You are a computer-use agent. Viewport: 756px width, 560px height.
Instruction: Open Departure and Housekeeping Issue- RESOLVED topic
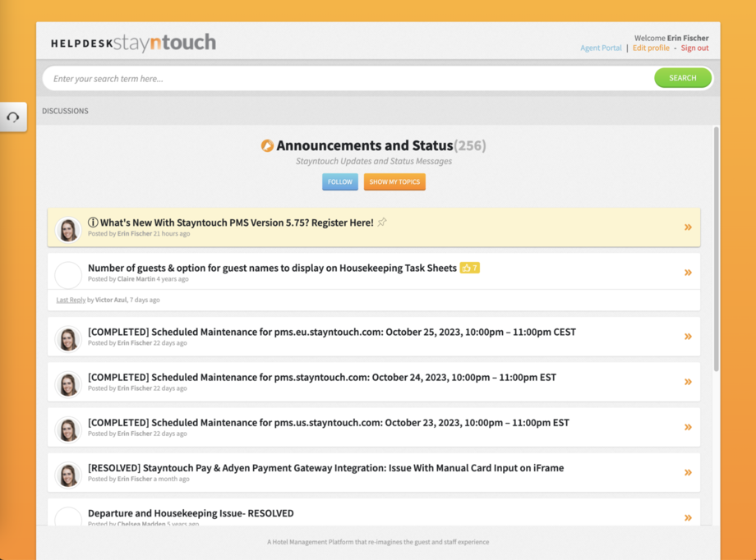pos(191,513)
